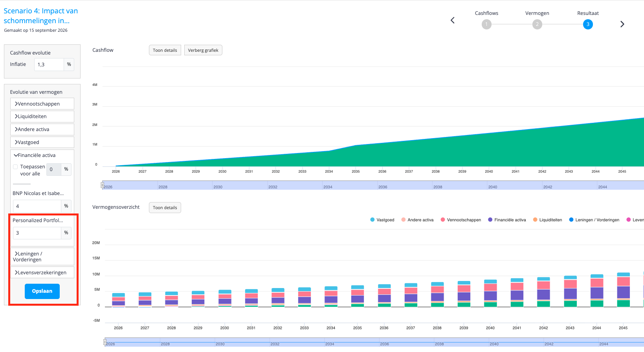
Task: Click the Personalized Portfolio percentage field
Action: tap(37, 233)
